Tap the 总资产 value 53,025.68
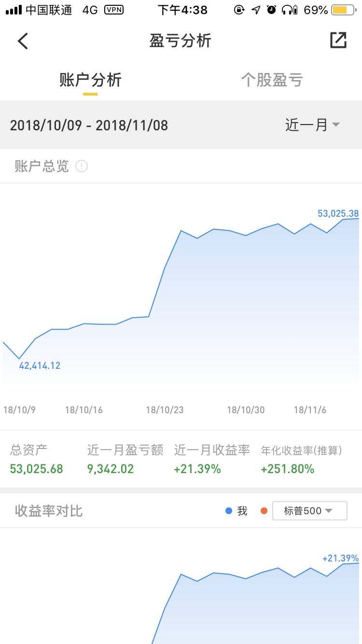 point(37,469)
